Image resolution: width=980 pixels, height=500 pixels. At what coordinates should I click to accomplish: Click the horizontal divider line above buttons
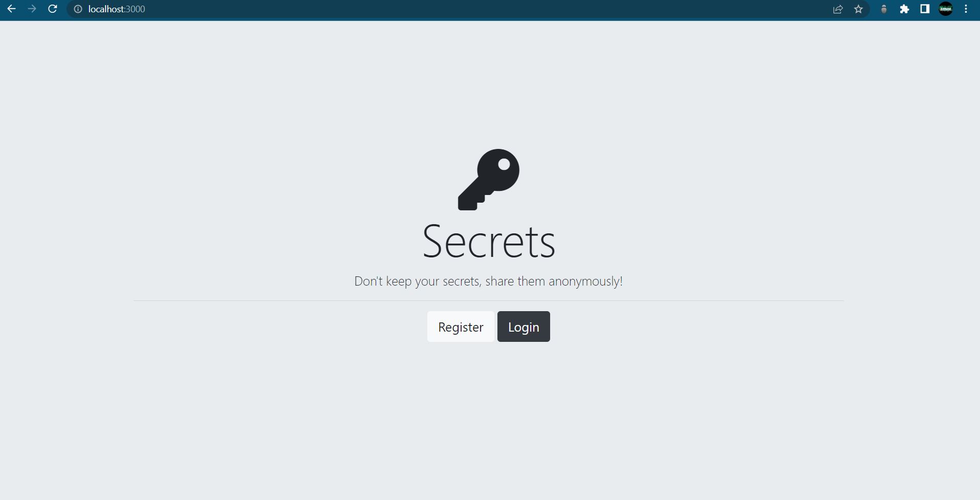pos(489,300)
